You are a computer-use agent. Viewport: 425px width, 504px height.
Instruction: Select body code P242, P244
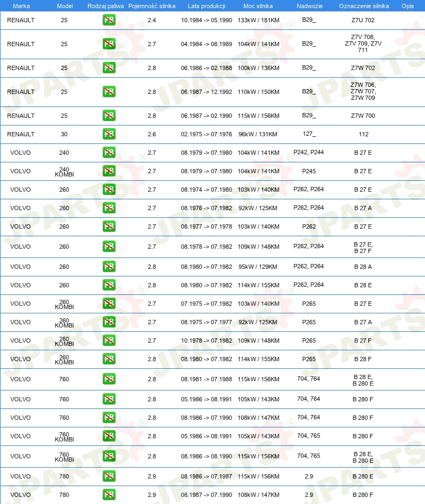309,152
